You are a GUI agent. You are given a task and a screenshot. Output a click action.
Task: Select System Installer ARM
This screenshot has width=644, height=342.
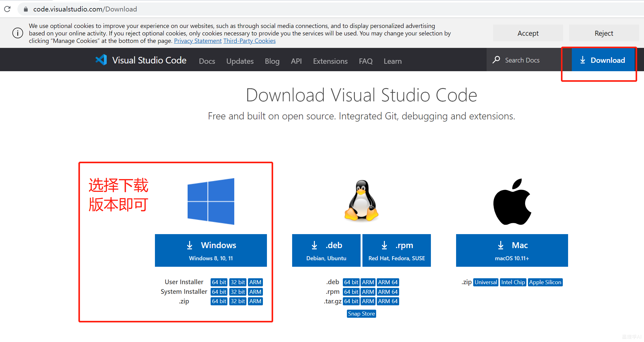click(255, 292)
